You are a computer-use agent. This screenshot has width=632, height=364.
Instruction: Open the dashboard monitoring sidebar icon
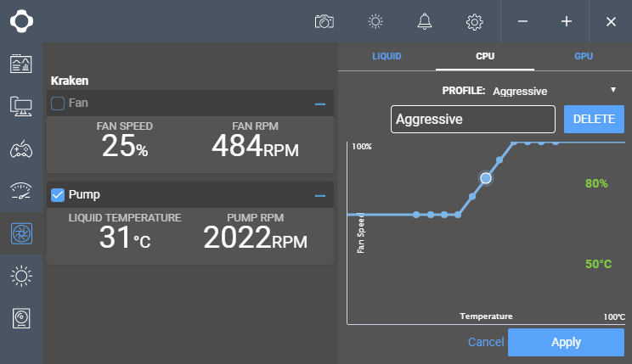21,64
